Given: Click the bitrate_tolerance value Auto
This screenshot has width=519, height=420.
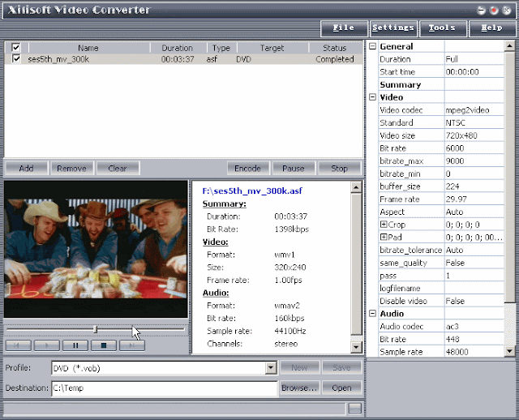Looking at the screenshot, I should point(454,250).
